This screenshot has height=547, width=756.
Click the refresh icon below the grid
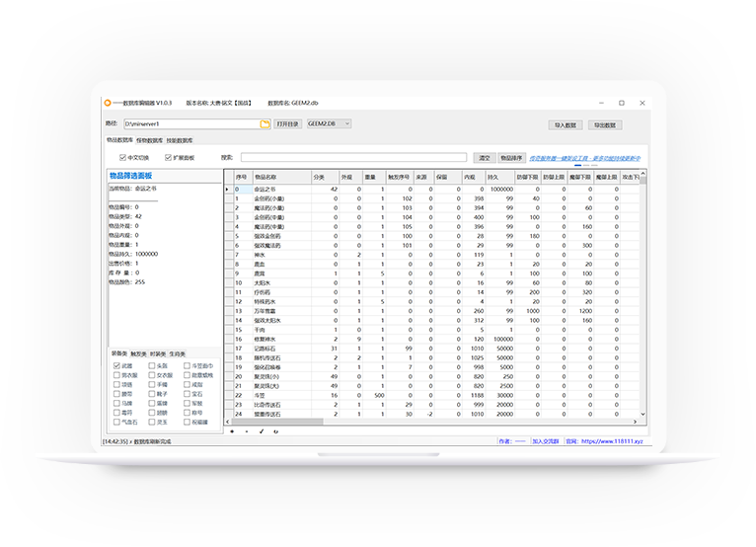coord(275,431)
